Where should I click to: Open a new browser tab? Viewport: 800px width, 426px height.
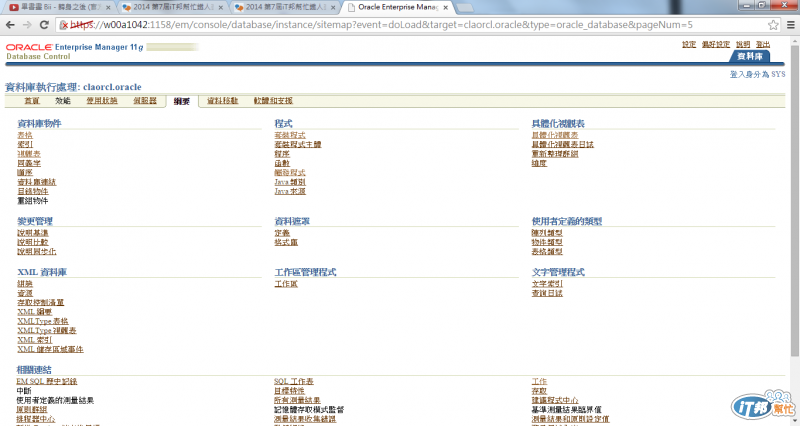[x=464, y=8]
